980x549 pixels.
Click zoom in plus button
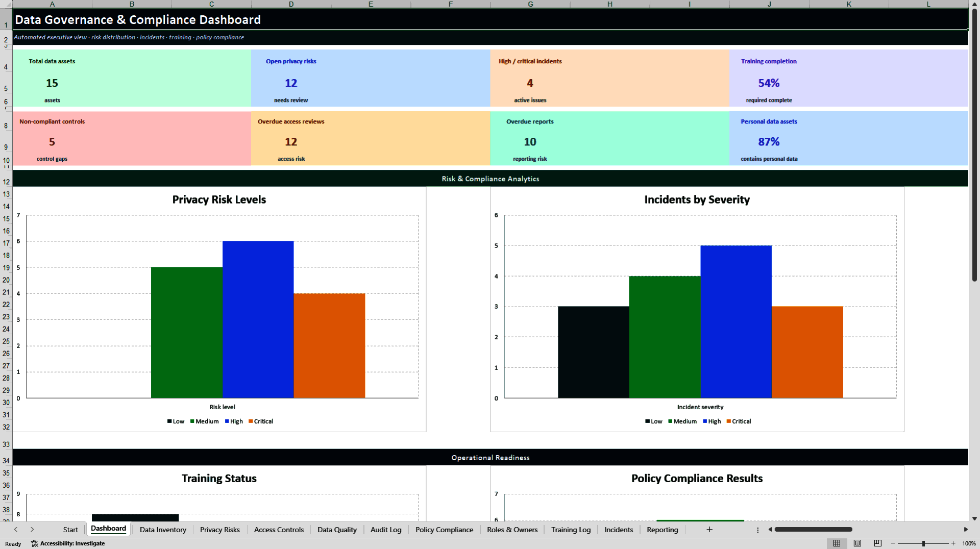coord(953,543)
